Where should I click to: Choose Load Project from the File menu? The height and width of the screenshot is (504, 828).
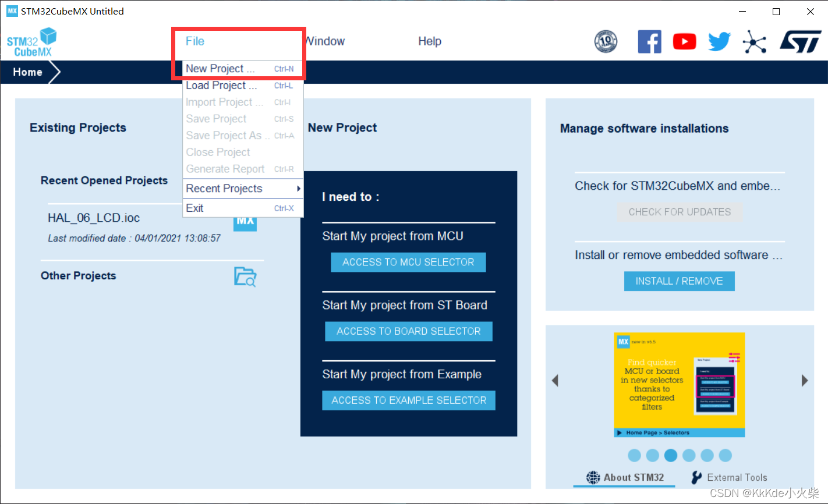click(x=243, y=86)
